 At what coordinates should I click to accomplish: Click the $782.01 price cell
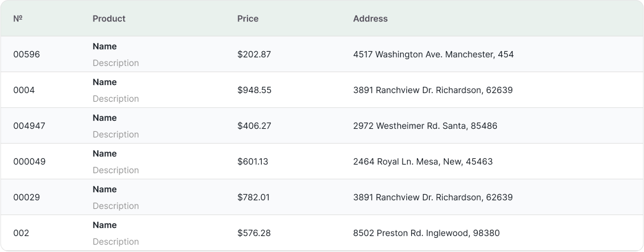tap(254, 197)
